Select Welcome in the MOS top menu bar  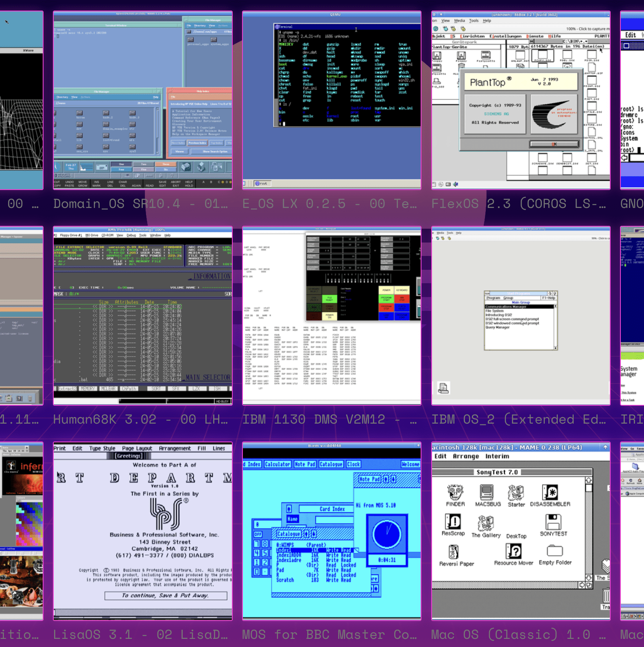click(x=410, y=464)
